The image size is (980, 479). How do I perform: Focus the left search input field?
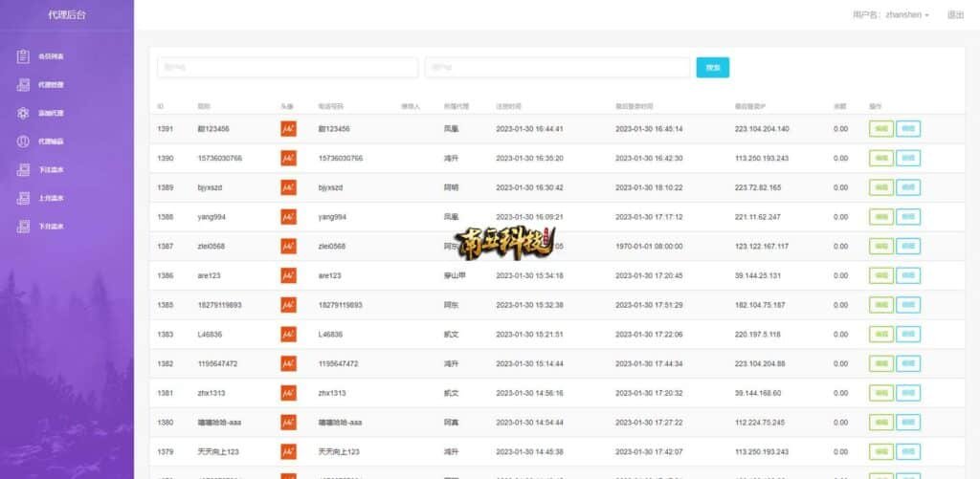point(287,68)
